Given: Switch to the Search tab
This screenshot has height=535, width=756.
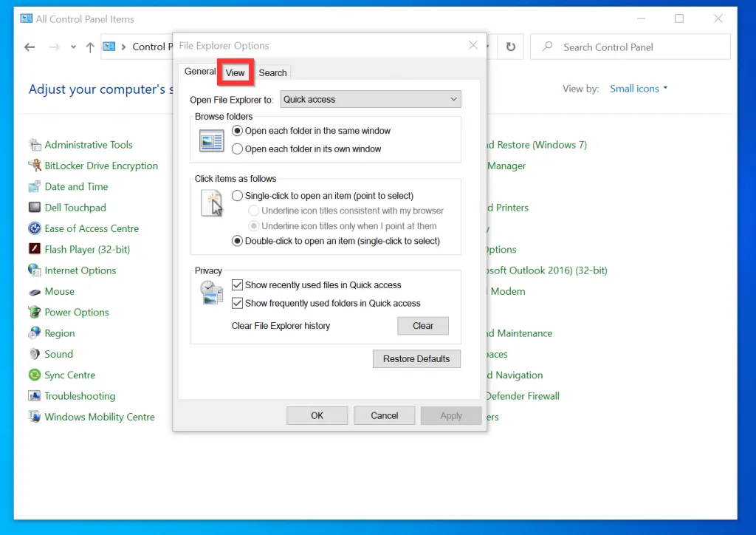Looking at the screenshot, I should 272,72.
